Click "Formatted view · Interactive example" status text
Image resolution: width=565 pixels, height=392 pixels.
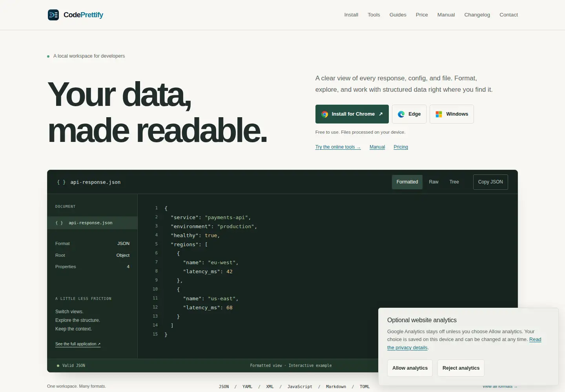pos(291,365)
